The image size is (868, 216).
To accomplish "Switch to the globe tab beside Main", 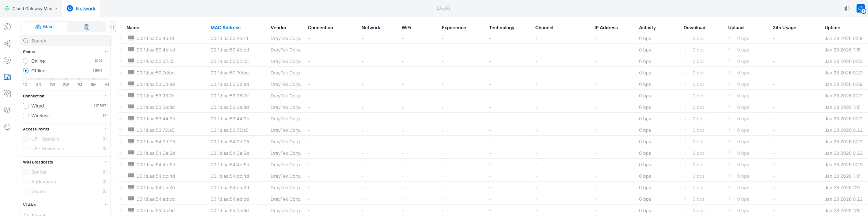I will click(x=87, y=27).
